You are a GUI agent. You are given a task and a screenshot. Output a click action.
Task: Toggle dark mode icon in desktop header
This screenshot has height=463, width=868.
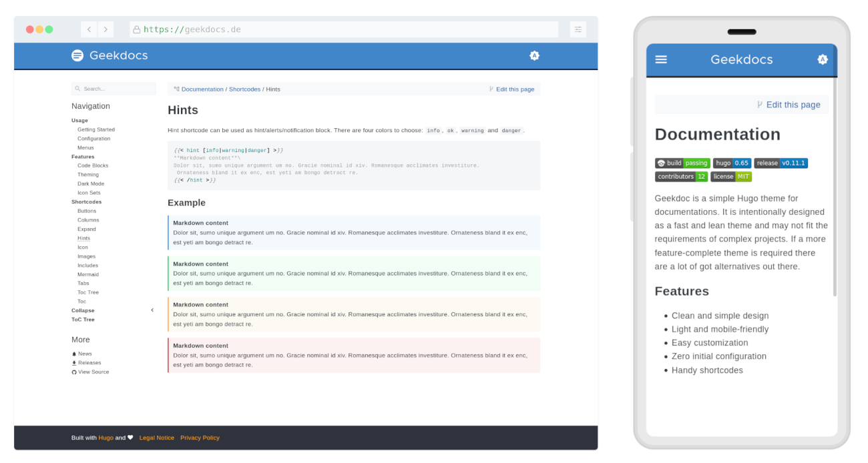[534, 55]
